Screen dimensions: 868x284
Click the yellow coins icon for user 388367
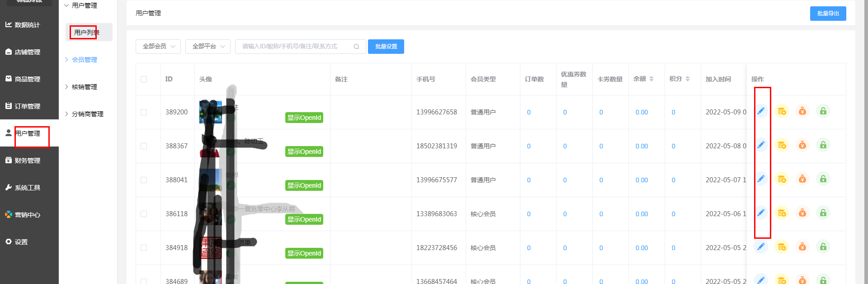coord(782,145)
